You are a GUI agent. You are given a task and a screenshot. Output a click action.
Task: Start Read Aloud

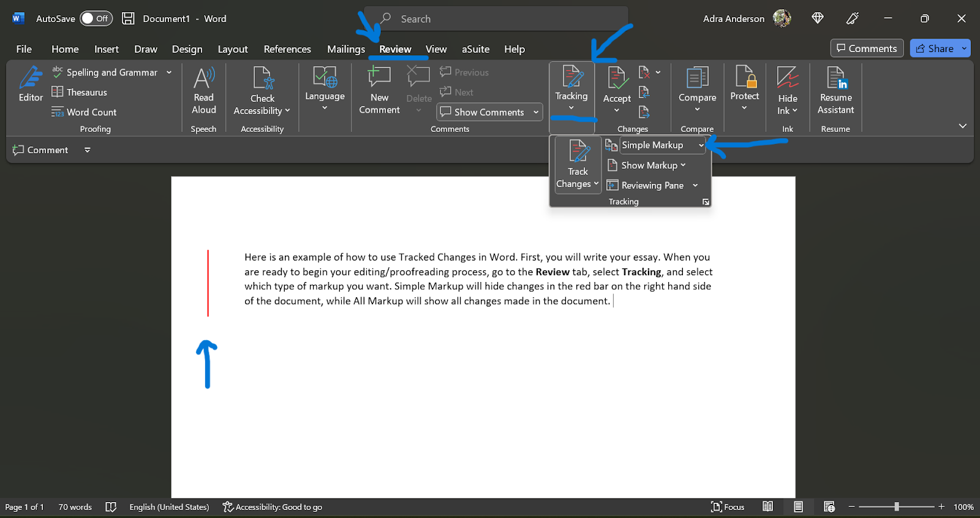[x=204, y=91]
